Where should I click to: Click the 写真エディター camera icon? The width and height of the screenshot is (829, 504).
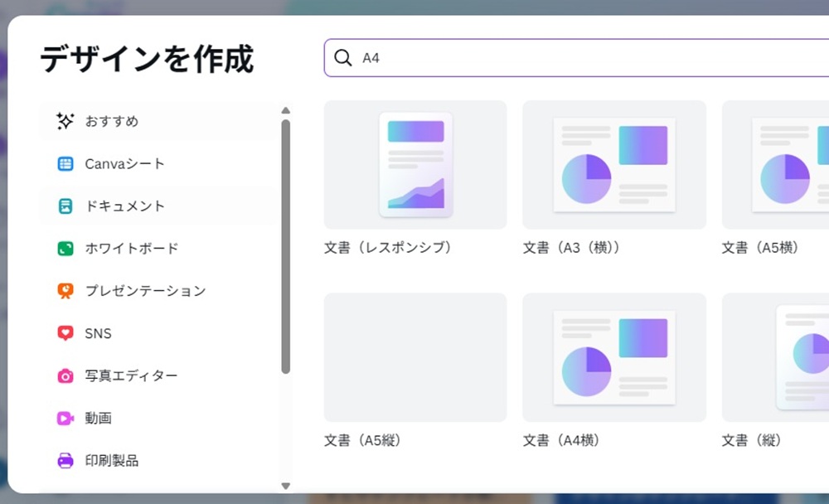tap(65, 376)
